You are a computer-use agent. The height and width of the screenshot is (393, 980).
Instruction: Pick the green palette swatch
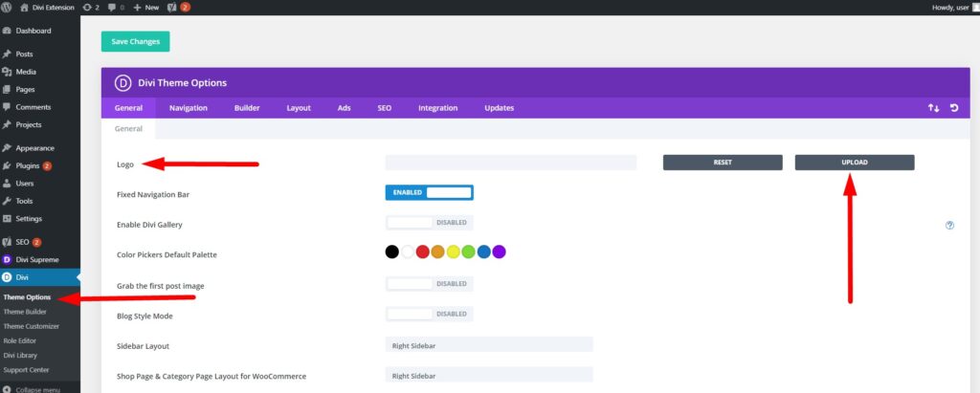pos(468,251)
